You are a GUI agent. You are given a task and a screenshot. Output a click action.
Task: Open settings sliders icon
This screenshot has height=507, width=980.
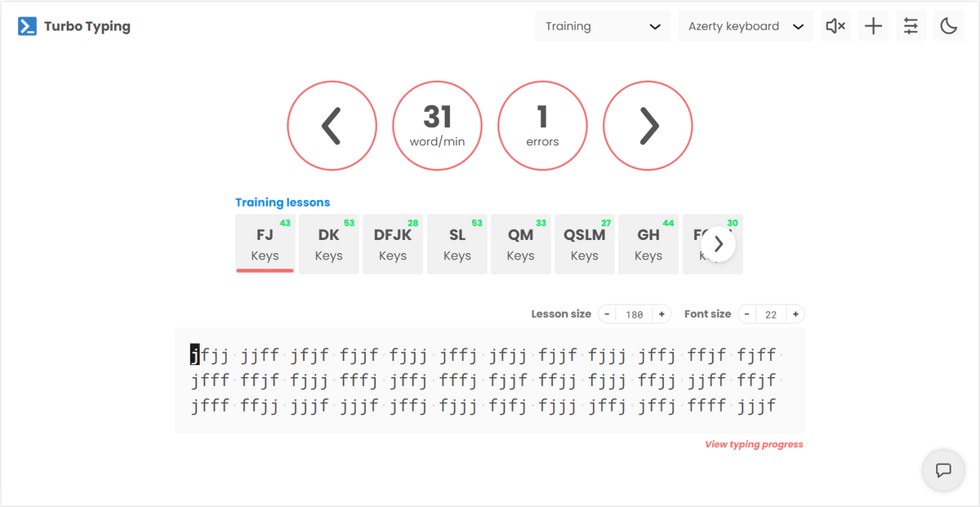(x=911, y=26)
